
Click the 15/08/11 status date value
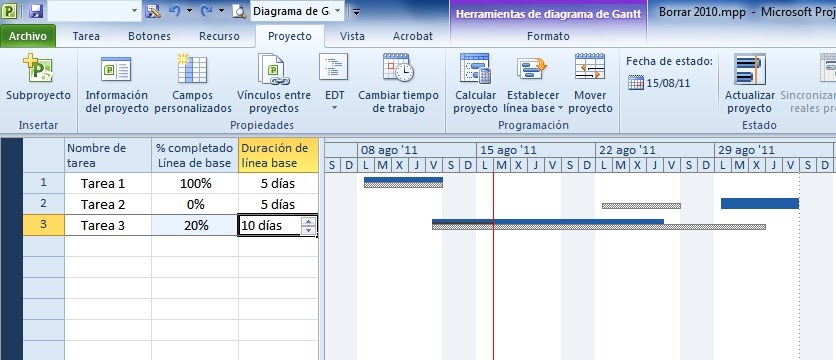coord(668,83)
